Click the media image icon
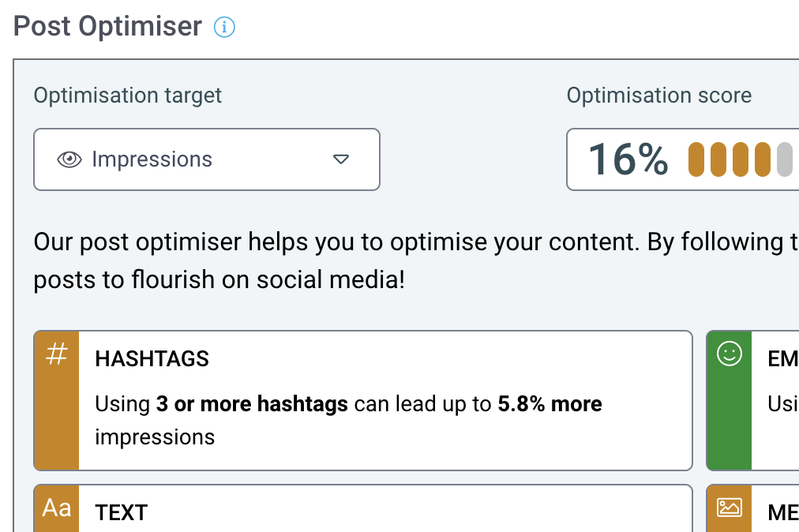The image size is (799, 532). (x=730, y=508)
